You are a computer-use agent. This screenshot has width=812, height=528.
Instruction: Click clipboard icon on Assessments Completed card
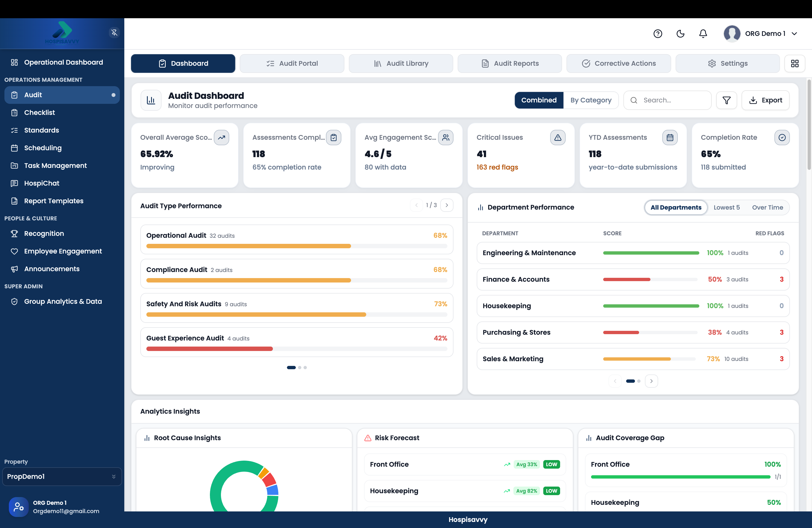(333, 138)
